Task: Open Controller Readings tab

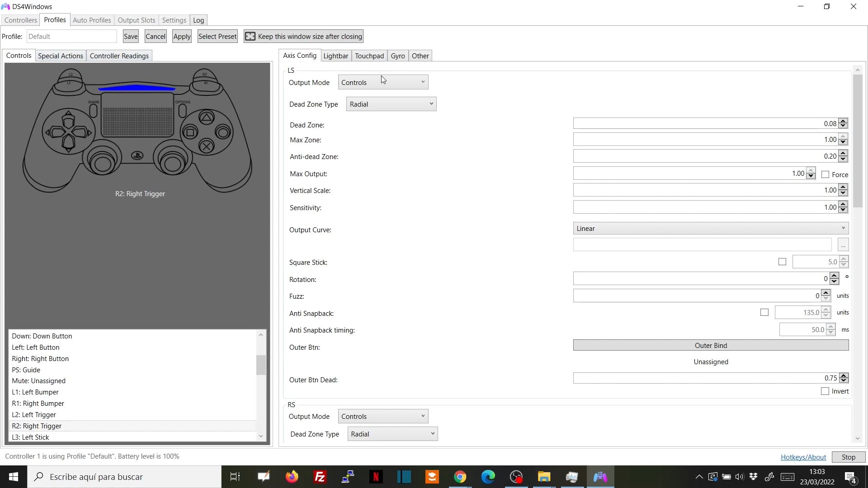Action: click(119, 56)
